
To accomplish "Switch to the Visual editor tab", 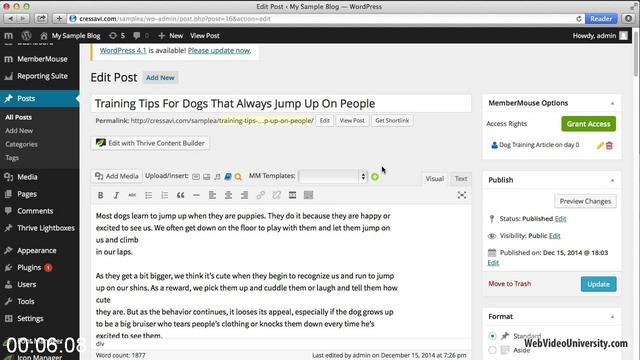I will point(434,179).
